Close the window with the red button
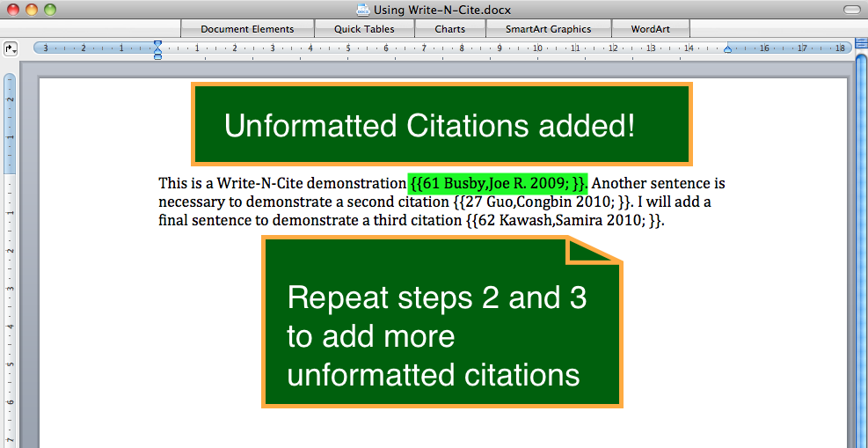Image resolution: width=868 pixels, height=448 pixels. 12,10
